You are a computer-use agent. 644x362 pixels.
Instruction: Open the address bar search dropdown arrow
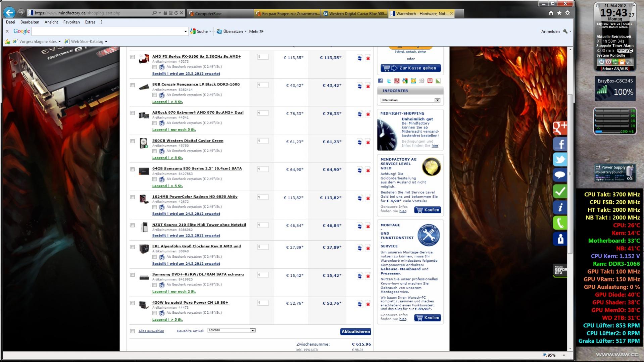pyautogui.click(x=160, y=13)
